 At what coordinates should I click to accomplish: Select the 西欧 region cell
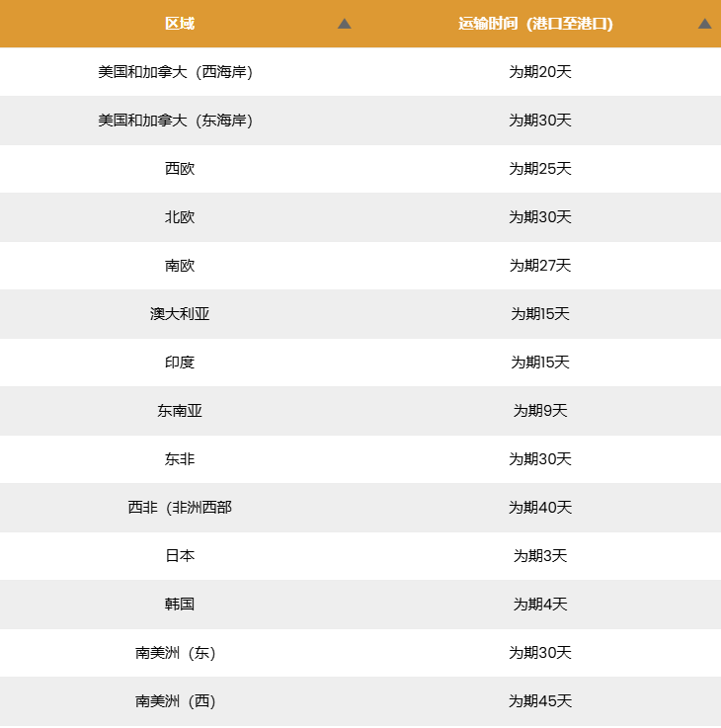pyautogui.click(x=180, y=169)
